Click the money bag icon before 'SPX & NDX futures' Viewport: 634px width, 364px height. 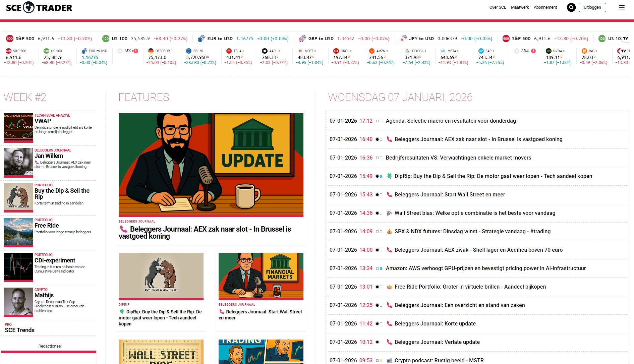389,231
